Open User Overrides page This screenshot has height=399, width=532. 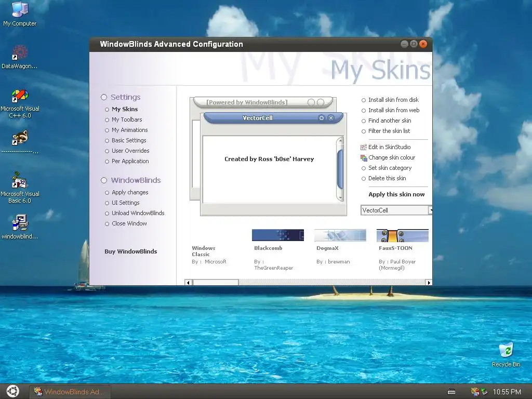point(130,151)
